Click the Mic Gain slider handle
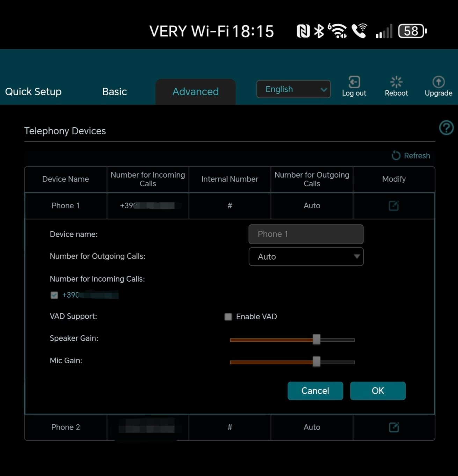Screen dimensions: 458x476 click(317, 362)
